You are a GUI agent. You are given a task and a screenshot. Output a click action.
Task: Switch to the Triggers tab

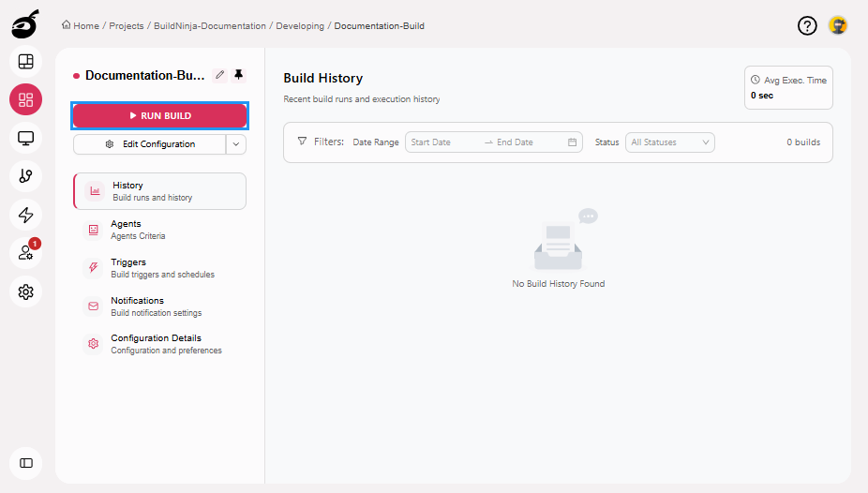[128, 268]
